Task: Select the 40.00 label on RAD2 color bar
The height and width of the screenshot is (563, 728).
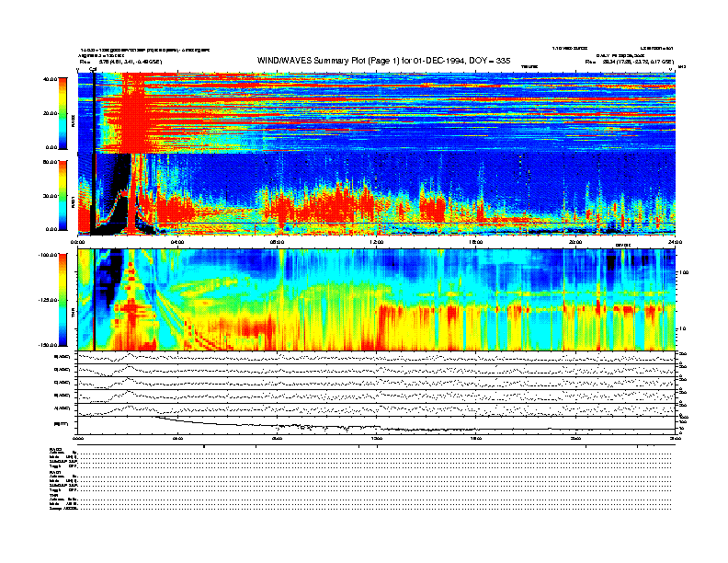Action: click(x=51, y=79)
